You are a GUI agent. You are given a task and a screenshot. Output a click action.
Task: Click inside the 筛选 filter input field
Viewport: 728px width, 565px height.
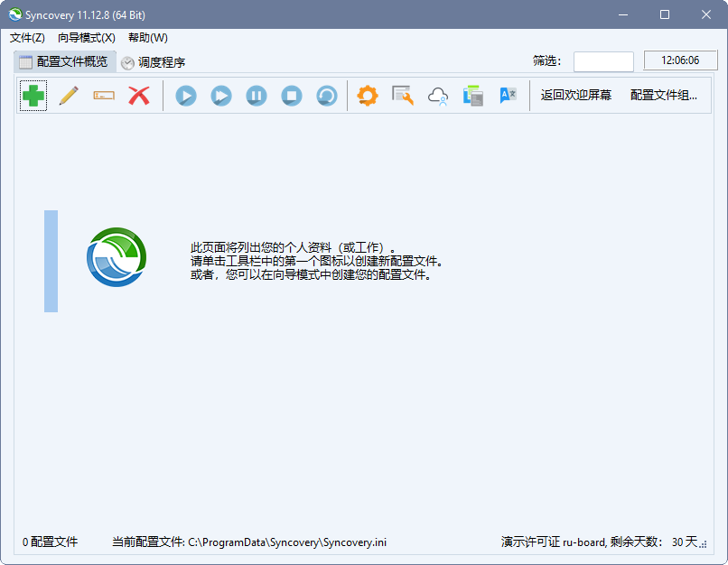pos(602,61)
